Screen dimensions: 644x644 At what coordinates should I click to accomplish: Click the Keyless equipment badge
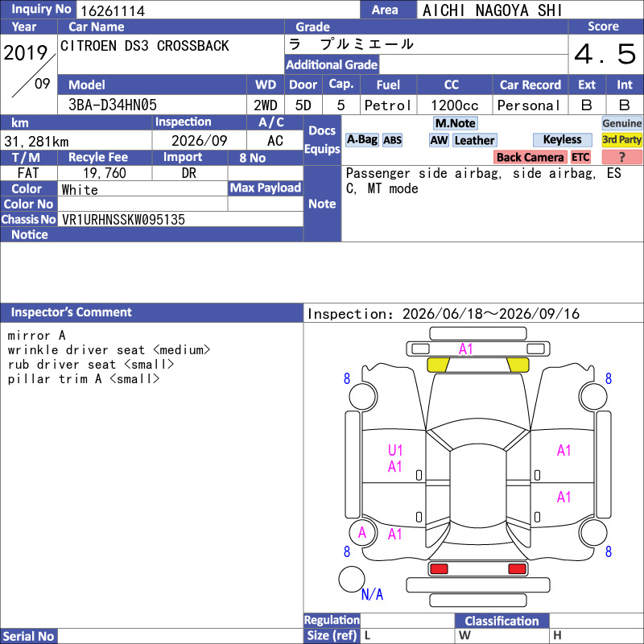coord(562,139)
